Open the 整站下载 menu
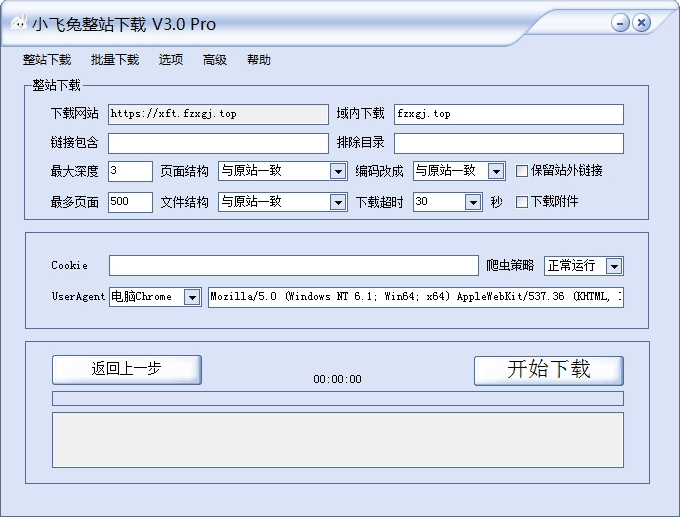Viewport: 680px width, 517px height. tap(47, 60)
